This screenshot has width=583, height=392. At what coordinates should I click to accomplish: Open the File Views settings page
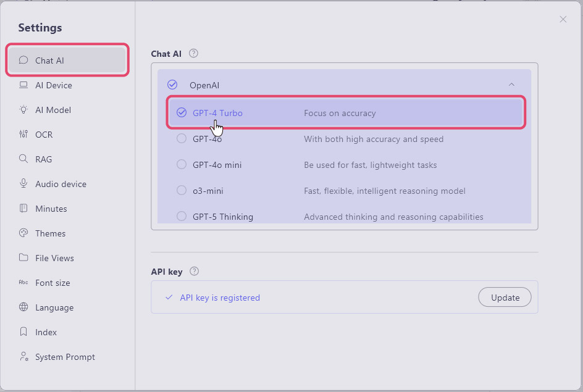(54, 258)
